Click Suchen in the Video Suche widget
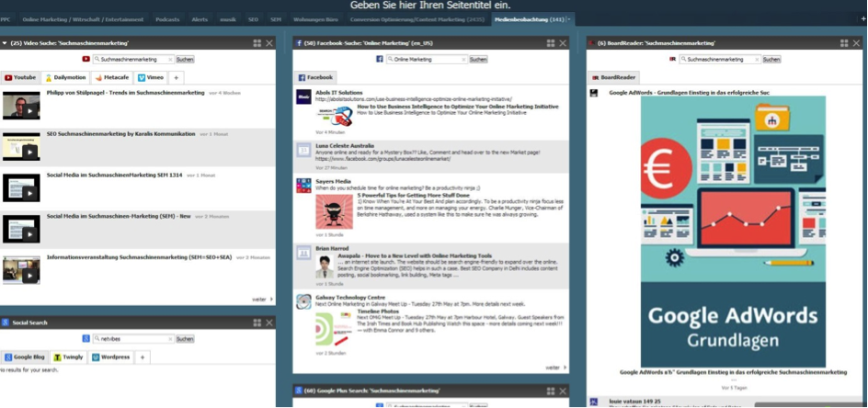The height and width of the screenshot is (408, 868). point(185,59)
